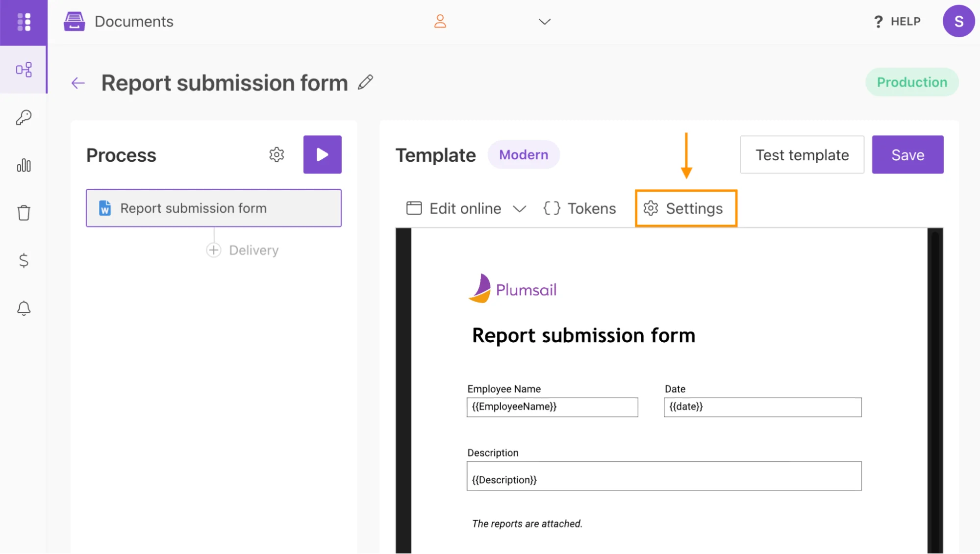The height and width of the screenshot is (554, 980).
Task: Rename process with pencil edit icon
Action: [365, 82]
